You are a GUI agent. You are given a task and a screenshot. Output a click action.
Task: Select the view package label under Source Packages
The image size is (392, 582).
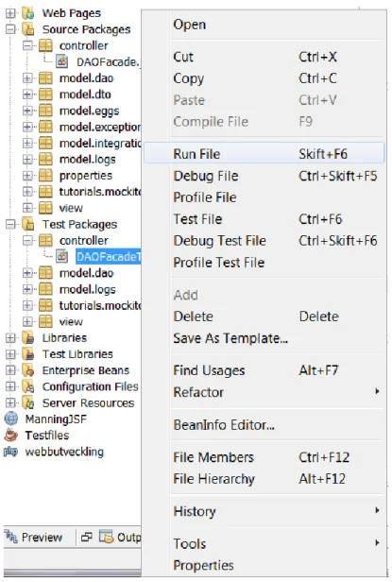click(71, 208)
